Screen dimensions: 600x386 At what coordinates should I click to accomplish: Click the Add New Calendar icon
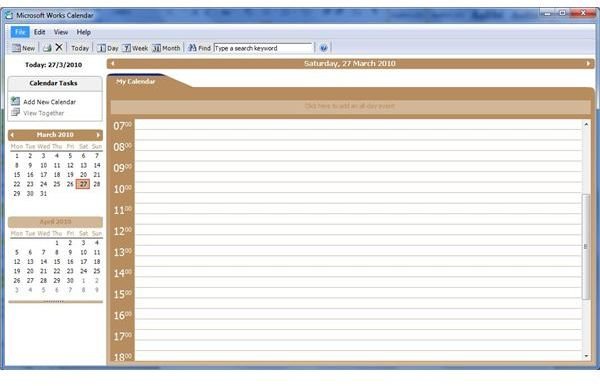pyautogui.click(x=15, y=101)
